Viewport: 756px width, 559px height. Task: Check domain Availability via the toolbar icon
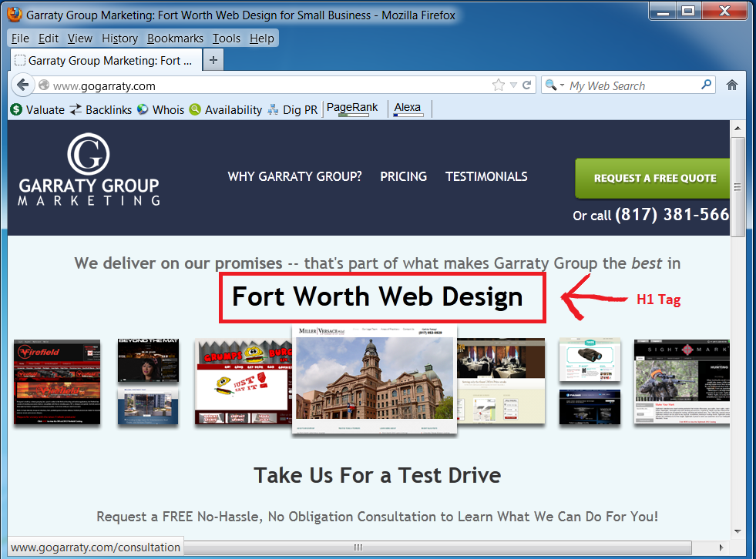[x=196, y=109]
